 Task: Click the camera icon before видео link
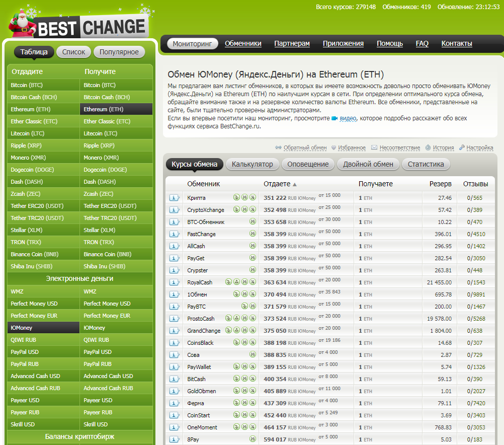334,118
